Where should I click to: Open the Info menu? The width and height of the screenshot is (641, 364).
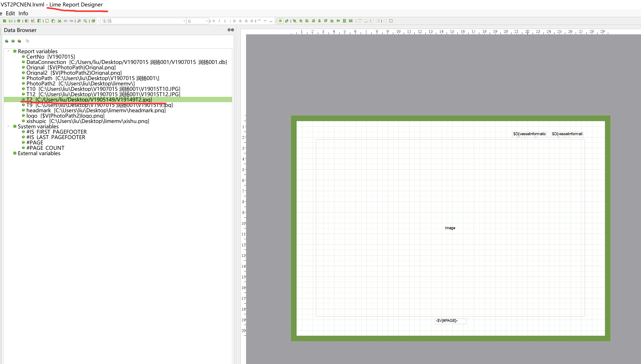pyautogui.click(x=23, y=13)
